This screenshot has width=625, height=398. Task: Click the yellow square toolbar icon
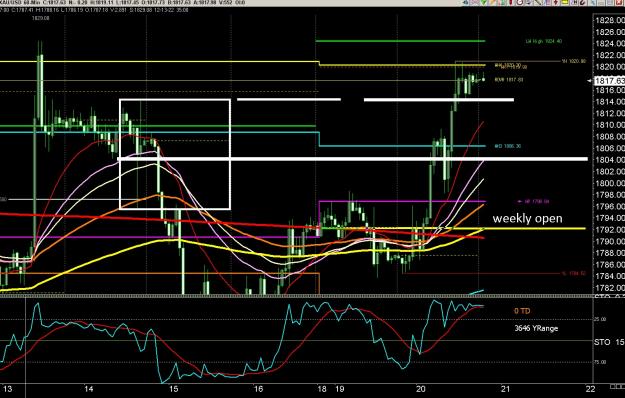click(x=565, y=2)
